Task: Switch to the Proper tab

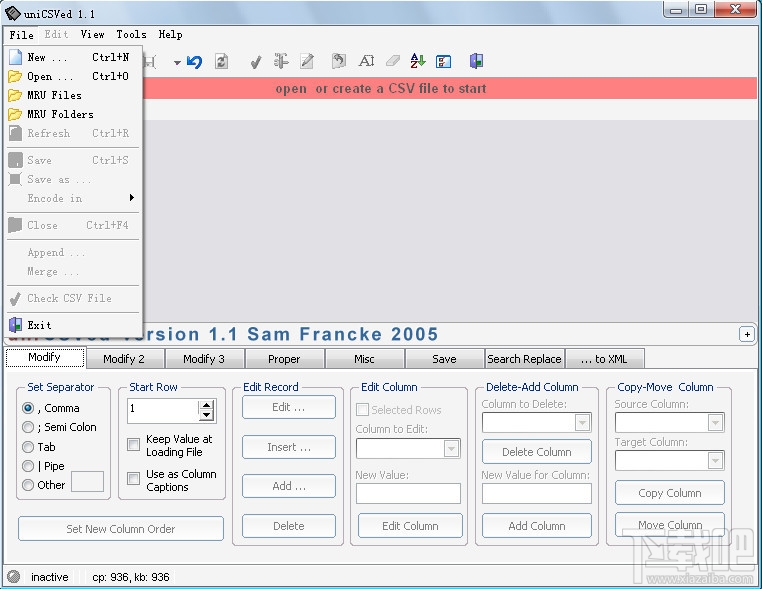Action: 284,359
